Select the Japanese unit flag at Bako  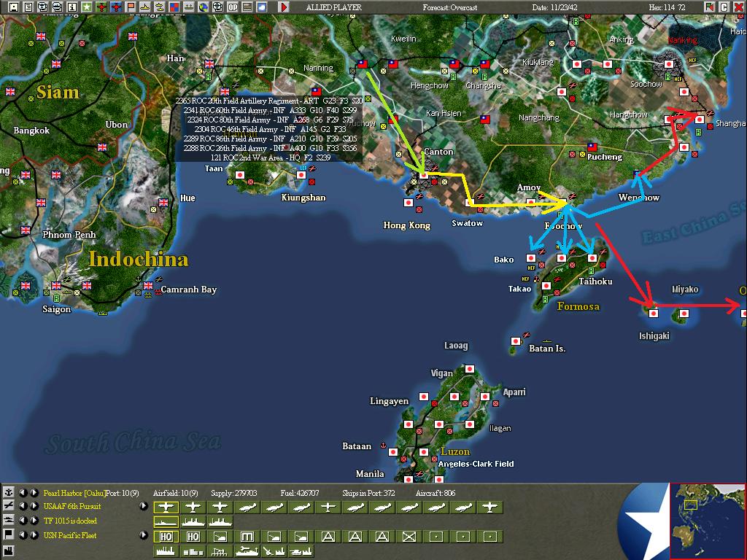pyautogui.click(x=531, y=258)
